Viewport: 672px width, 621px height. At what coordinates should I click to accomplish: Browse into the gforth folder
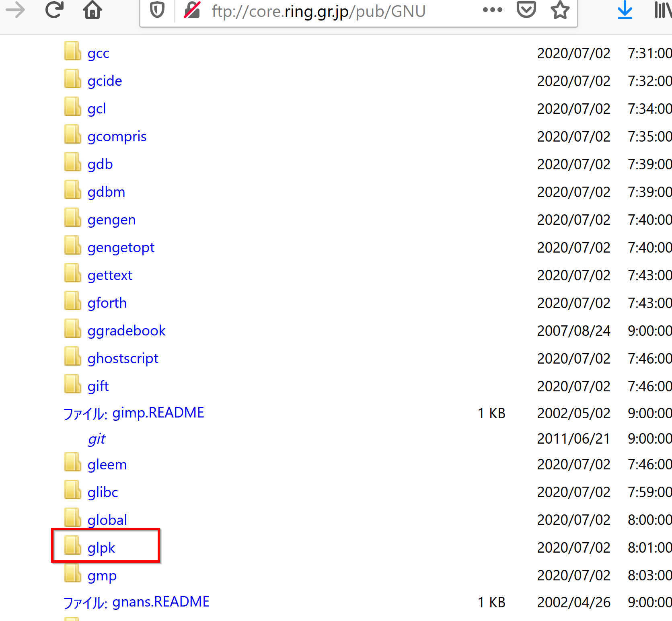(107, 303)
